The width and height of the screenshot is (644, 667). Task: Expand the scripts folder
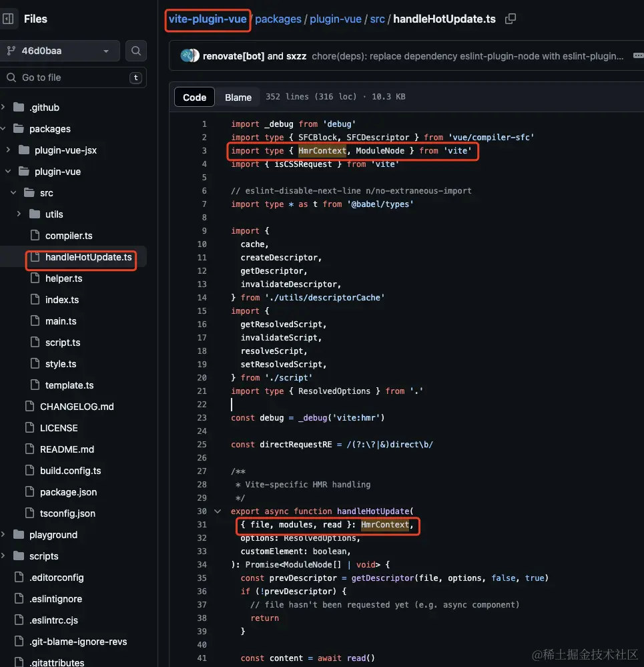click(3, 555)
